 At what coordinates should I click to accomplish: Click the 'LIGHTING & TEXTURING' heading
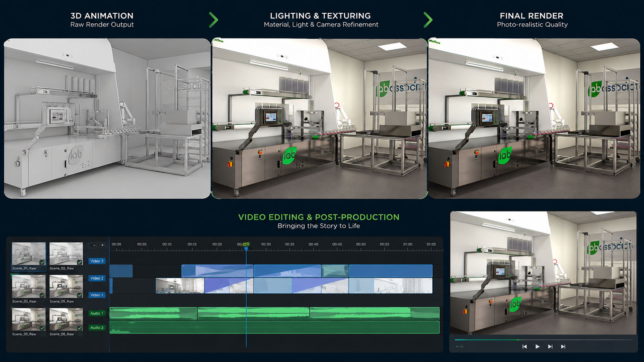coord(320,16)
